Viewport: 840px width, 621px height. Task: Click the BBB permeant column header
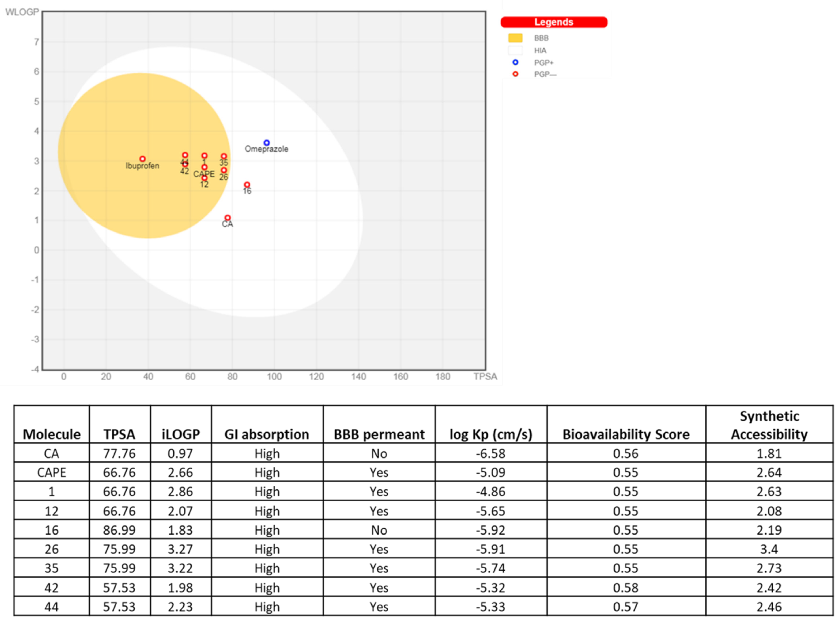(379, 434)
